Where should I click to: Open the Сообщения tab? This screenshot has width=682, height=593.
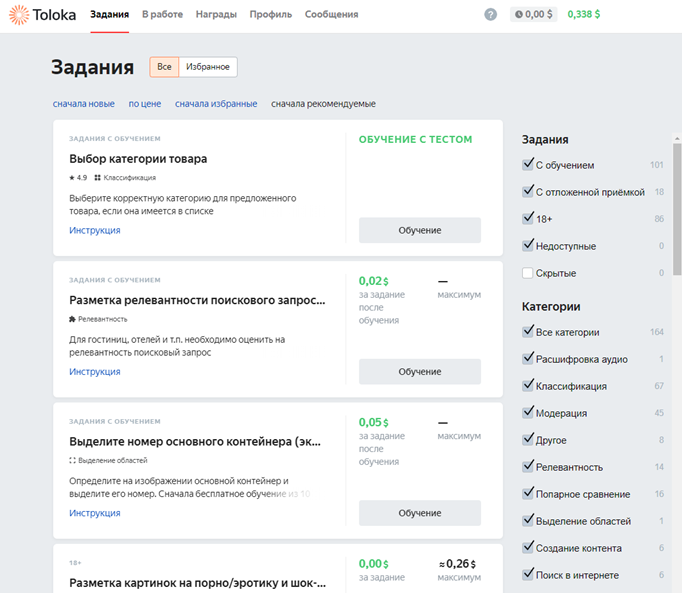pyautogui.click(x=331, y=14)
